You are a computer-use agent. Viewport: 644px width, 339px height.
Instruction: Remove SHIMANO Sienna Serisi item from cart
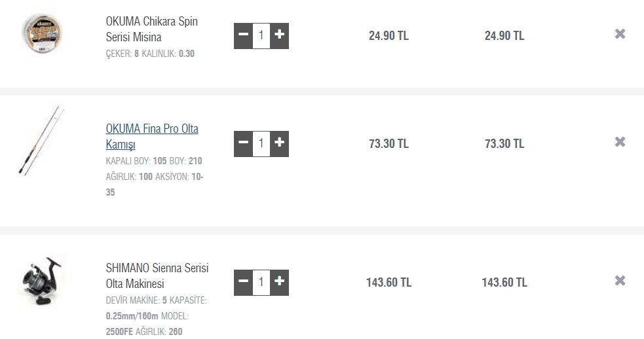[x=620, y=281]
